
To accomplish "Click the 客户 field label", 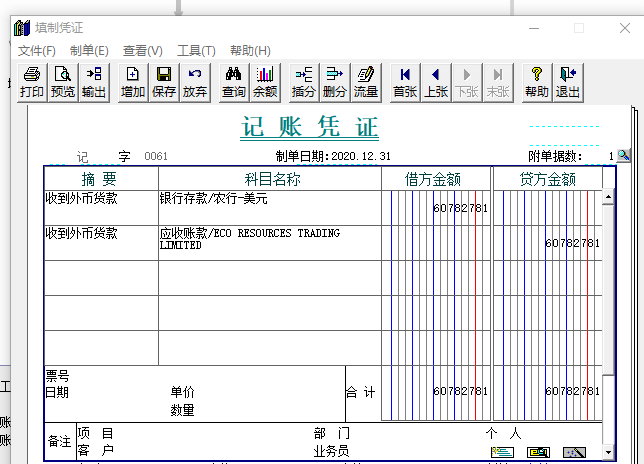I will [x=95, y=450].
